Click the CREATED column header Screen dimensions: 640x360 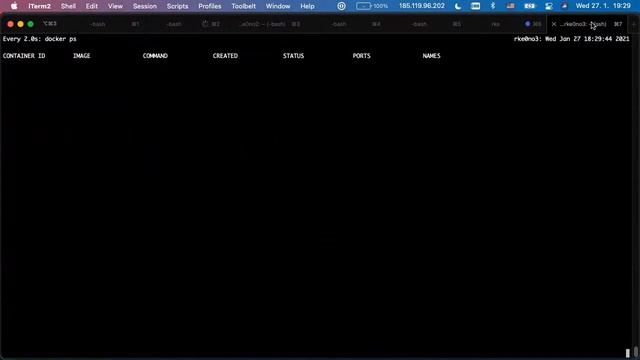[225, 56]
